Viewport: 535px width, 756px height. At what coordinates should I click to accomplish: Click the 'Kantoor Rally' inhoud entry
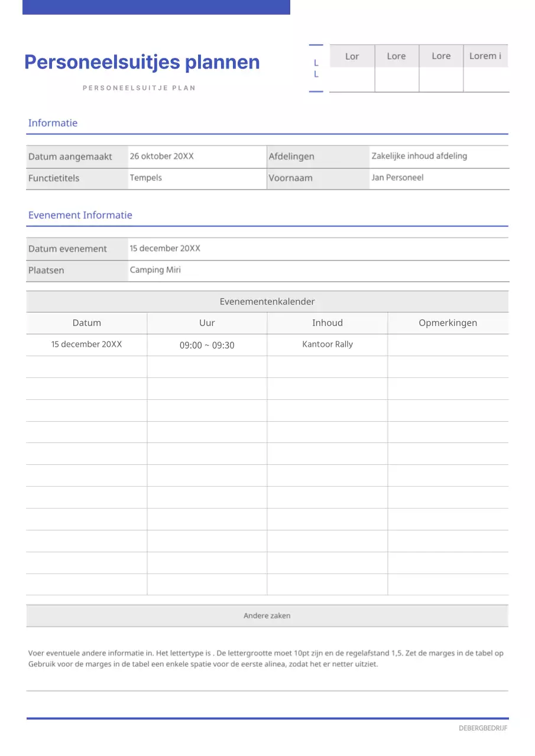coord(328,344)
